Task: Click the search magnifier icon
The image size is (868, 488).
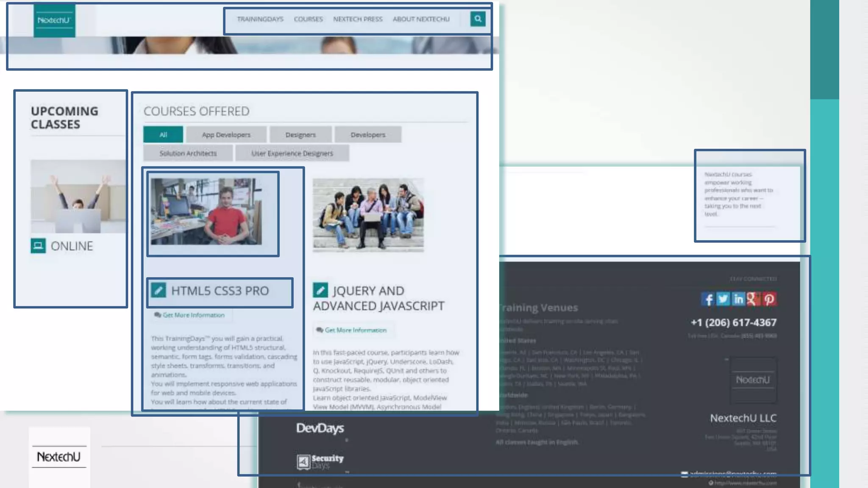Action: pos(478,19)
